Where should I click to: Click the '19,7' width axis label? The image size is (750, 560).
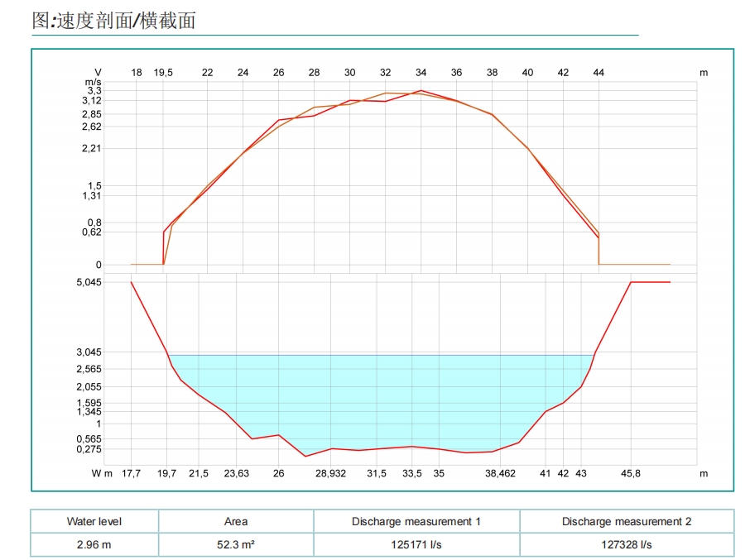point(167,473)
